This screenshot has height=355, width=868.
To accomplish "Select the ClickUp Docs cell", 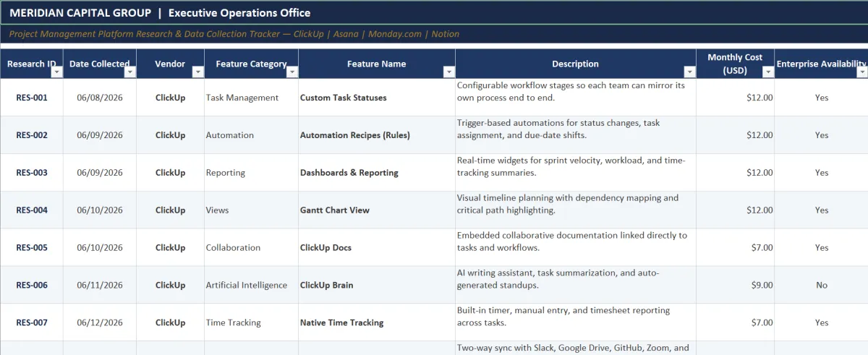I will pyautogui.click(x=377, y=248).
